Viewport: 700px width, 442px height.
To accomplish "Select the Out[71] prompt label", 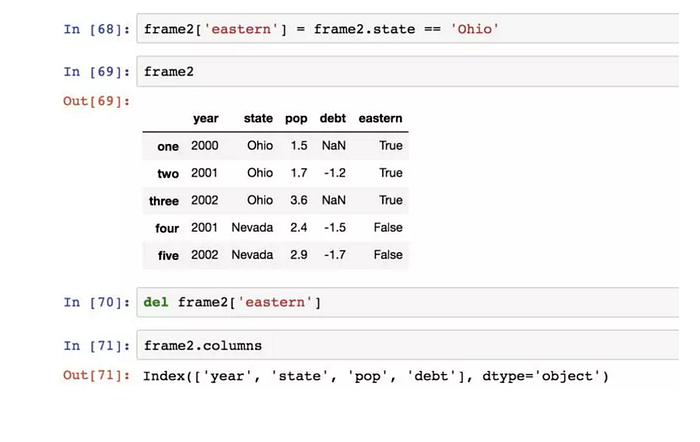I will [96, 375].
